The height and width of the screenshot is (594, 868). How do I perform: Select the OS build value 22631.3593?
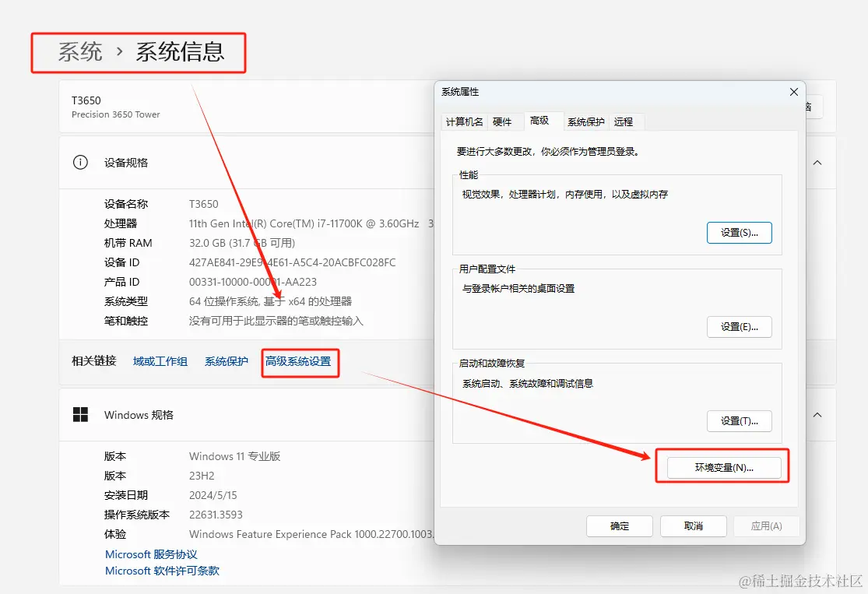click(216, 515)
